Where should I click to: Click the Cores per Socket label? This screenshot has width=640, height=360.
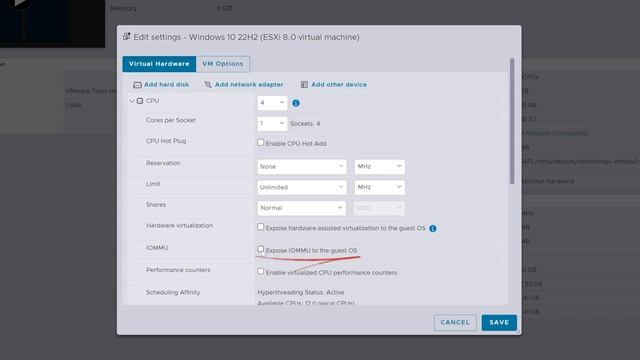click(171, 120)
